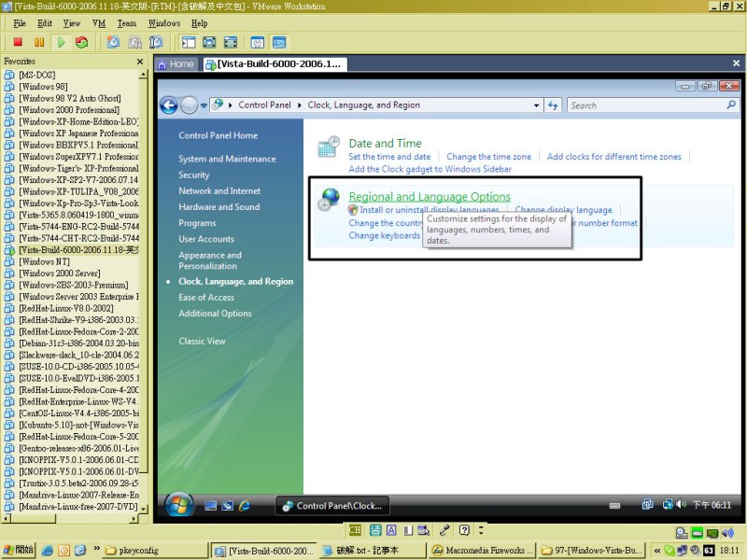The width and height of the screenshot is (747, 560).
Task: Click the host Start button
Action: 19,550
